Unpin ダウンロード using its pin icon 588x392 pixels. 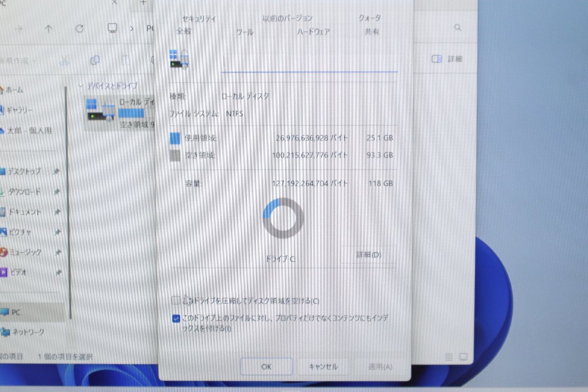click(x=56, y=192)
